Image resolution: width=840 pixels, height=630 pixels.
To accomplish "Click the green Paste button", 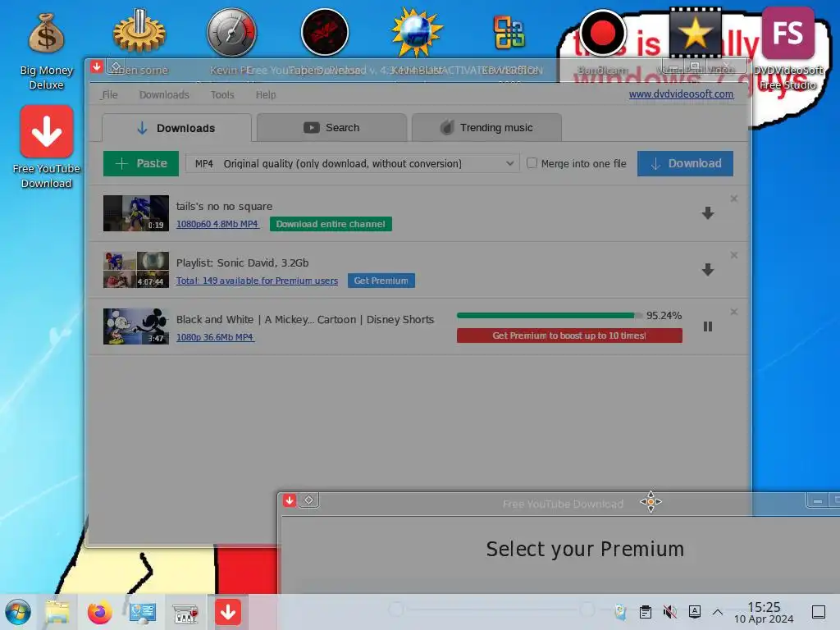I will 141,163.
